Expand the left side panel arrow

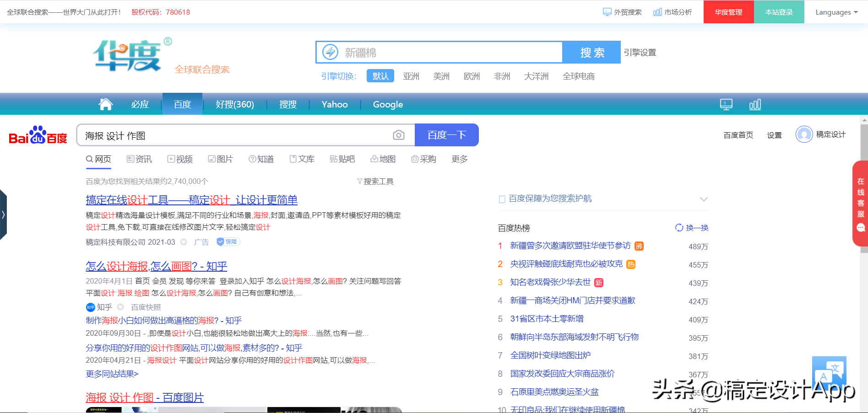point(3,215)
